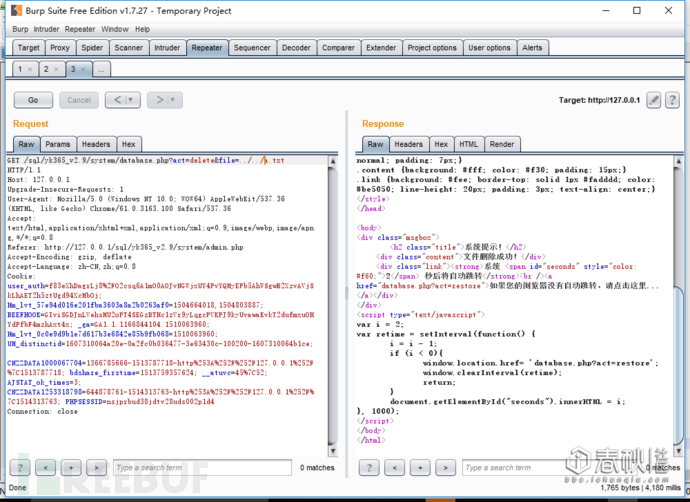Show response HTML view
The image size is (690, 502).
click(469, 144)
